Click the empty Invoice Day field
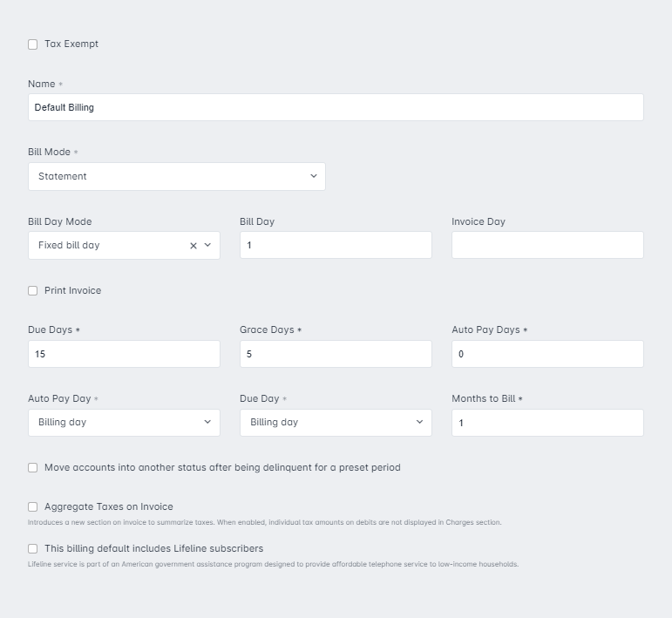672x618 pixels. 547,245
